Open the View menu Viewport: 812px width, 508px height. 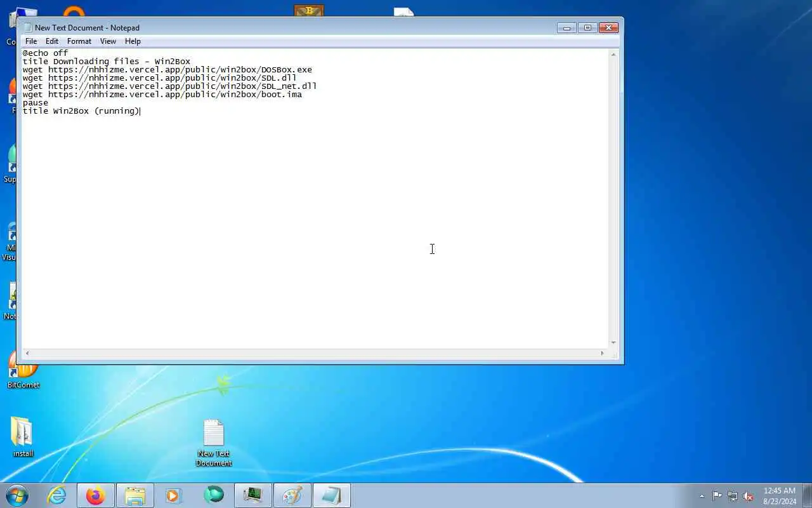108,41
